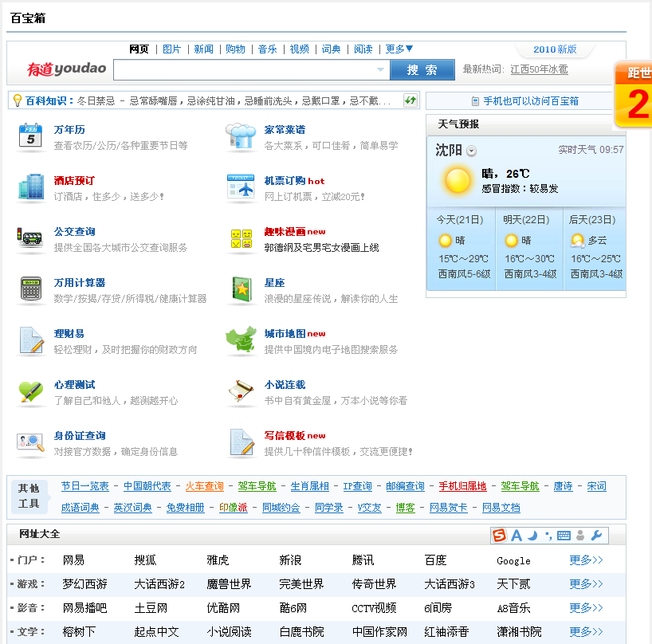The height and width of the screenshot is (644, 652).
Task: Click the 2010新版 tab label
Action: tap(555, 49)
